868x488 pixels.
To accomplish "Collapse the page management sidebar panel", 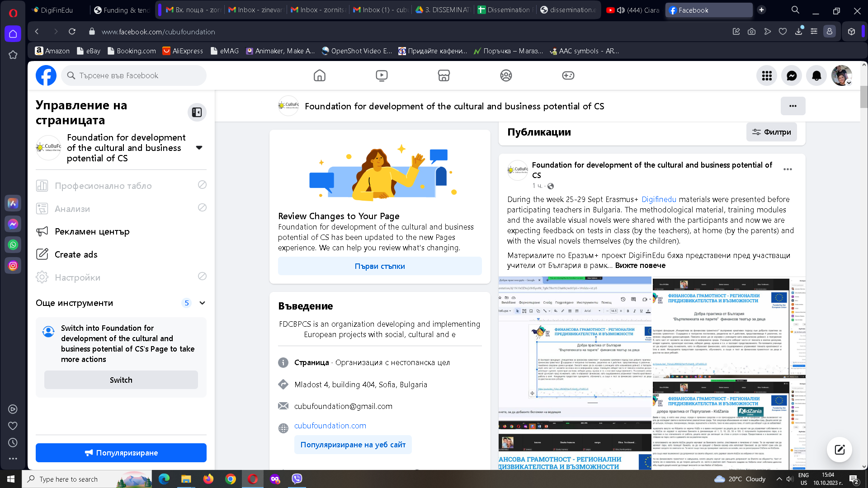I will (197, 112).
